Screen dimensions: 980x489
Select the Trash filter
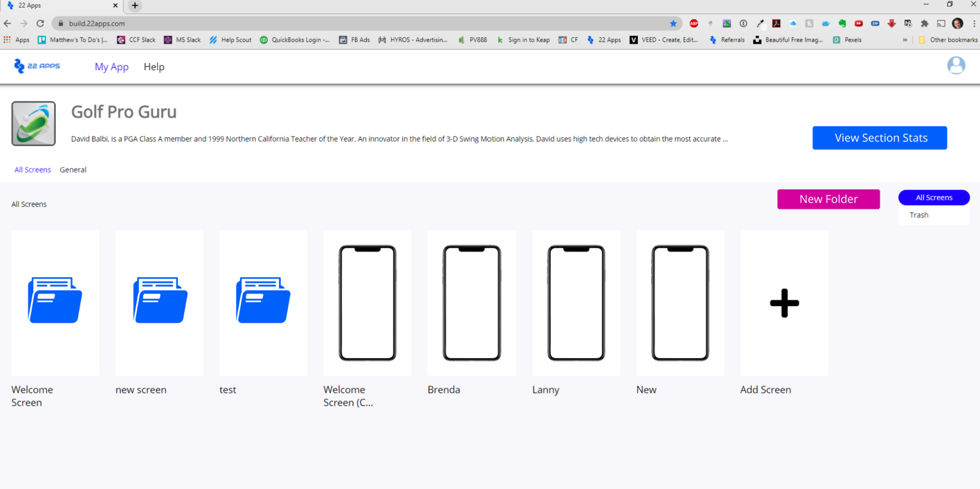tap(919, 215)
